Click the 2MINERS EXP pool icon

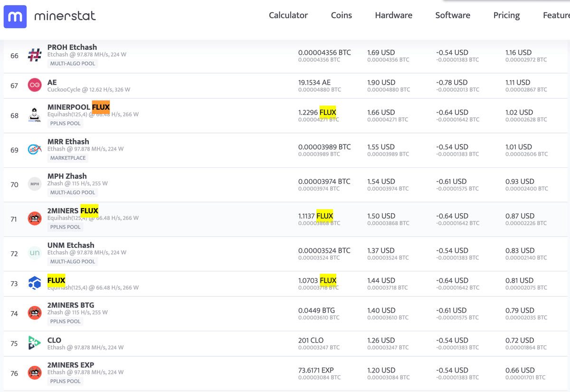pyautogui.click(x=35, y=373)
